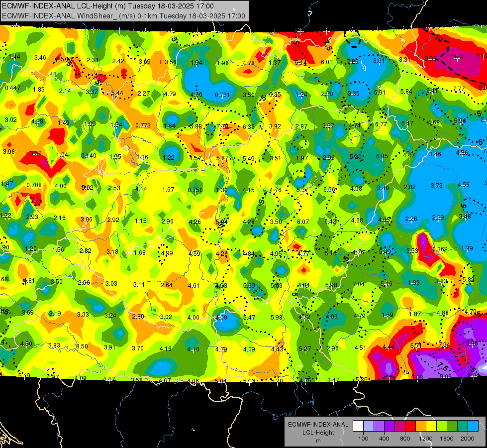
Task: Click the legend tick label '2000'
Action: coord(468,439)
